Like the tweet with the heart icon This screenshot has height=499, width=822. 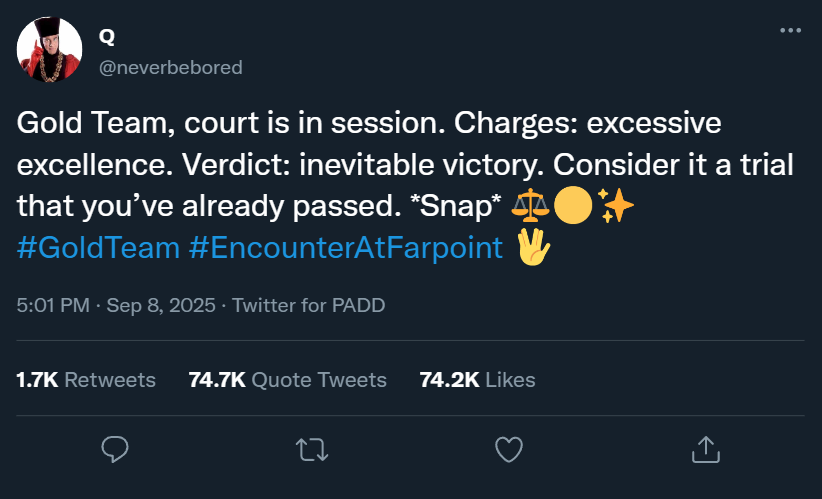[509, 449]
